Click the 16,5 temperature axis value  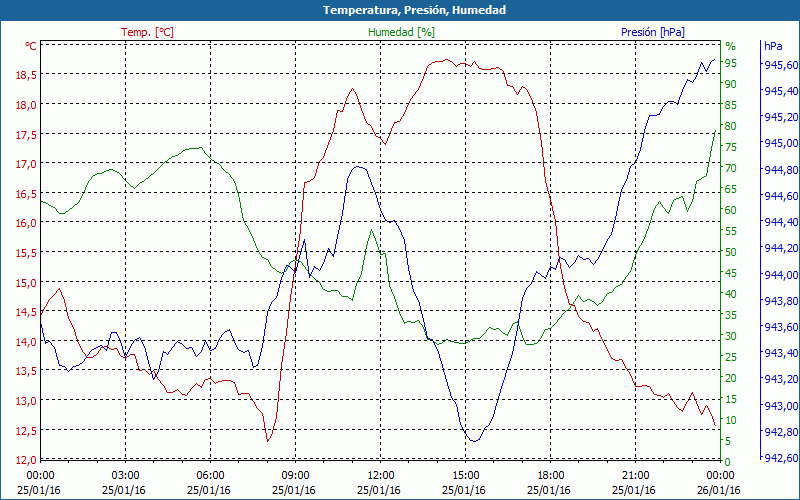26,194
